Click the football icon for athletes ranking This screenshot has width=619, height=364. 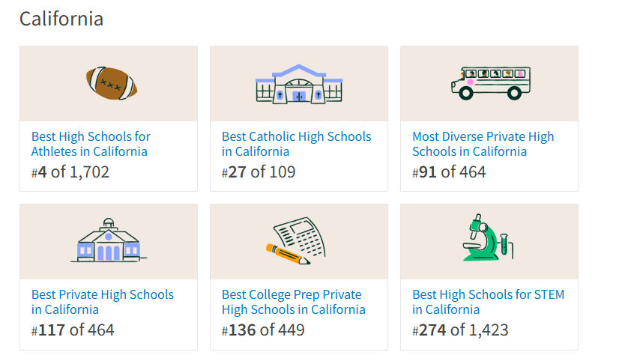pyautogui.click(x=112, y=83)
